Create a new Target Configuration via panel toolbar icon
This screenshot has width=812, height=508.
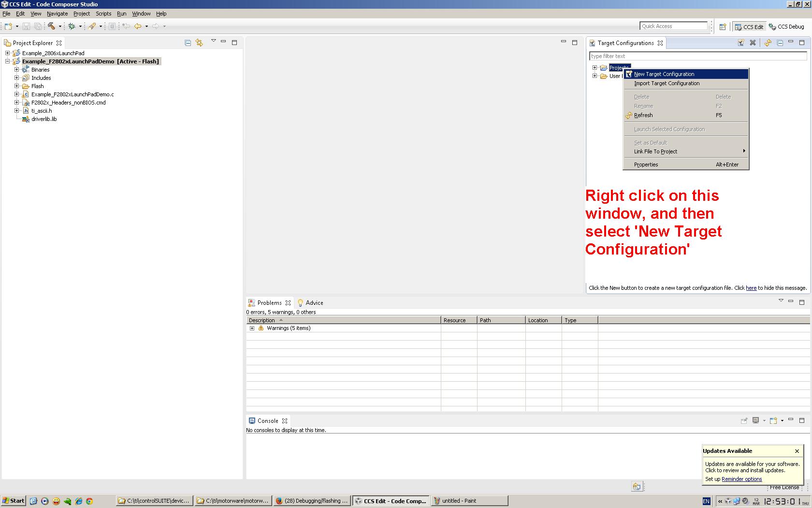tap(741, 43)
